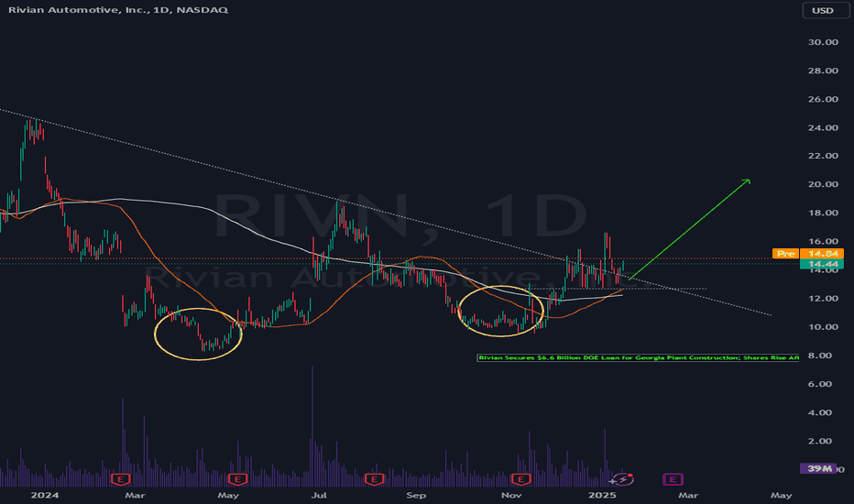Click the green 14.44 price label
This screenshot has width=854, height=504.
(x=822, y=264)
